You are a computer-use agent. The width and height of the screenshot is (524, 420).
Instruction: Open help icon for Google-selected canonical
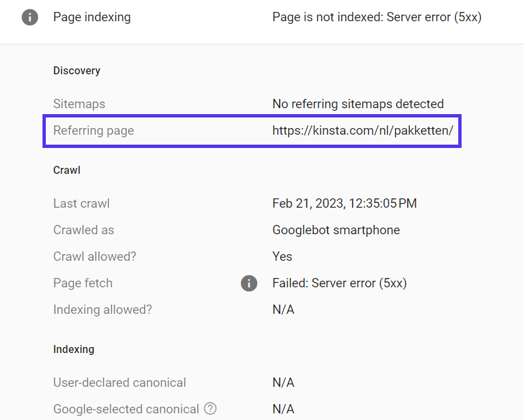pyautogui.click(x=211, y=408)
